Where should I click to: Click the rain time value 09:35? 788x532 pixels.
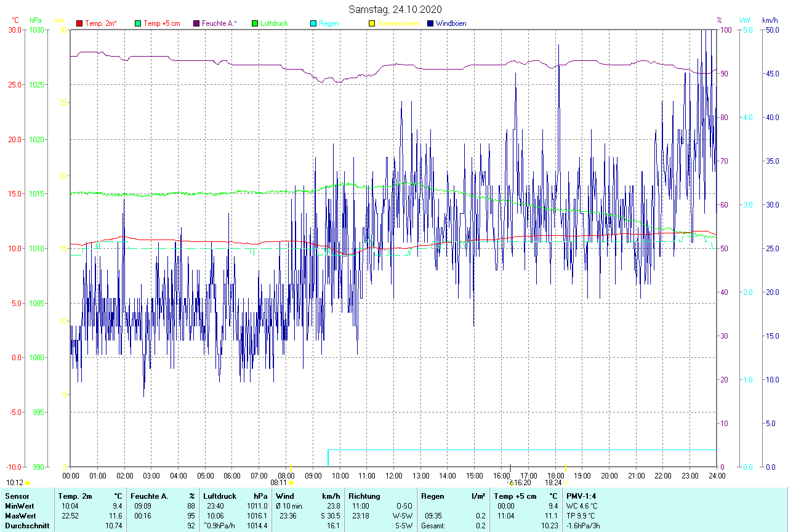433,516
